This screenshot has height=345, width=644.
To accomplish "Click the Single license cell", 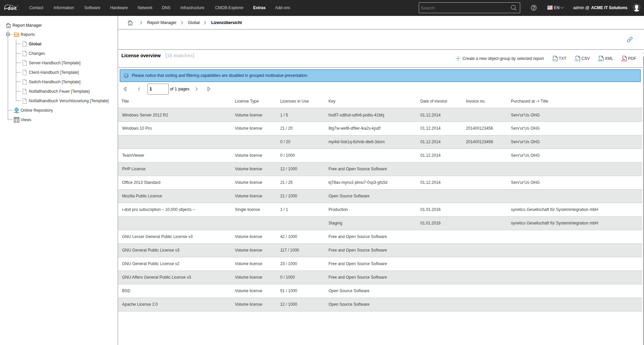I will (x=248, y=210).
